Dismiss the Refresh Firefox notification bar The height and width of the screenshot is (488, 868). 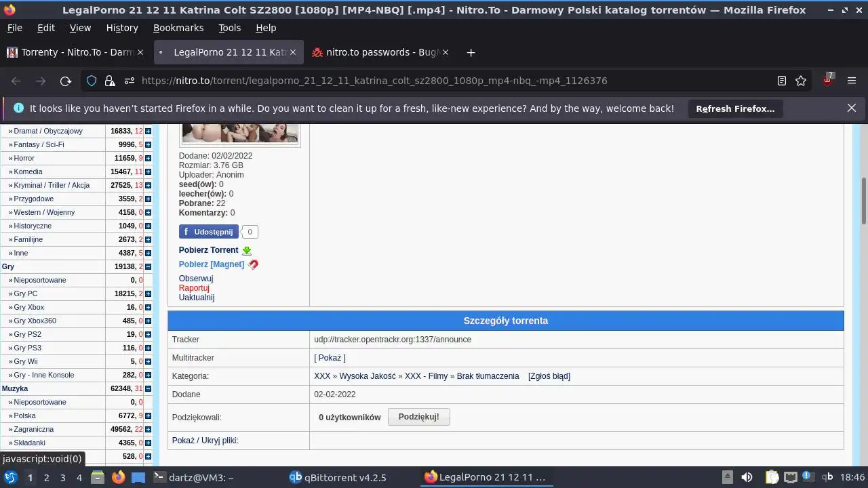tap(852, 108)
